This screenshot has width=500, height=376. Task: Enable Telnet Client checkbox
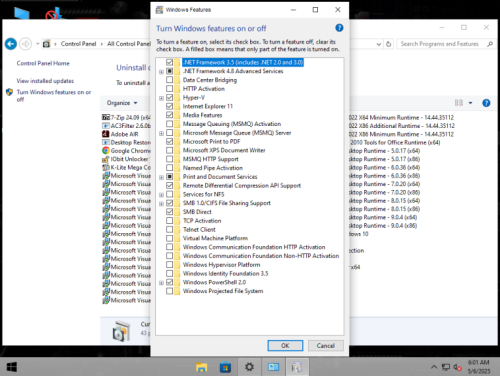pyautogui.click(x=170, y=229)
